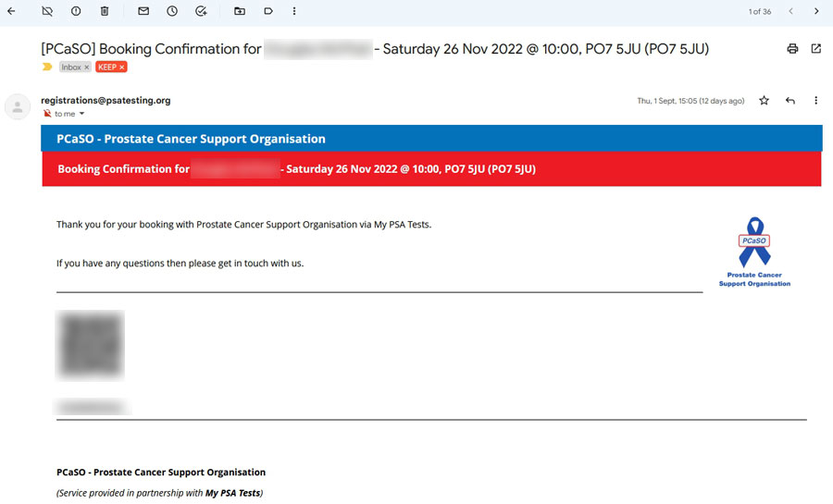The width and height of the screenshot is (833, 504).
Task: Open the Move to folder option
Action: [x=240, y=11]
